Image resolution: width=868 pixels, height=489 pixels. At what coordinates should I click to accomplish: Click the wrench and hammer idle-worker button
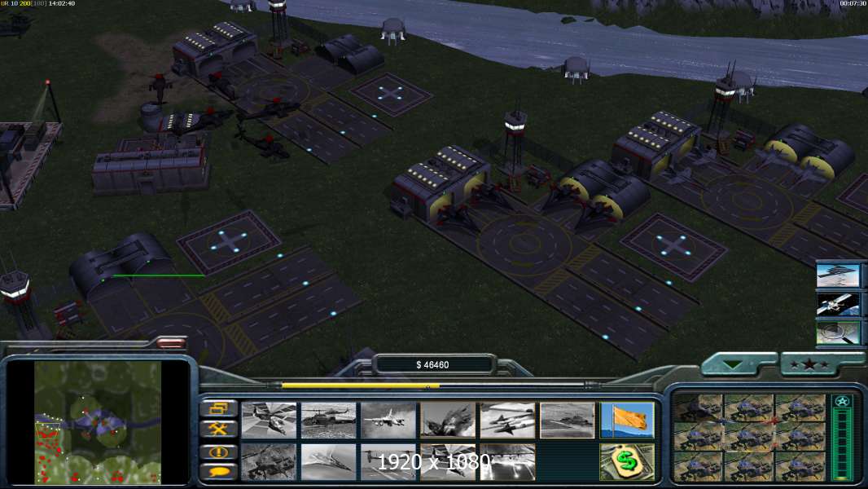[219, 429]
